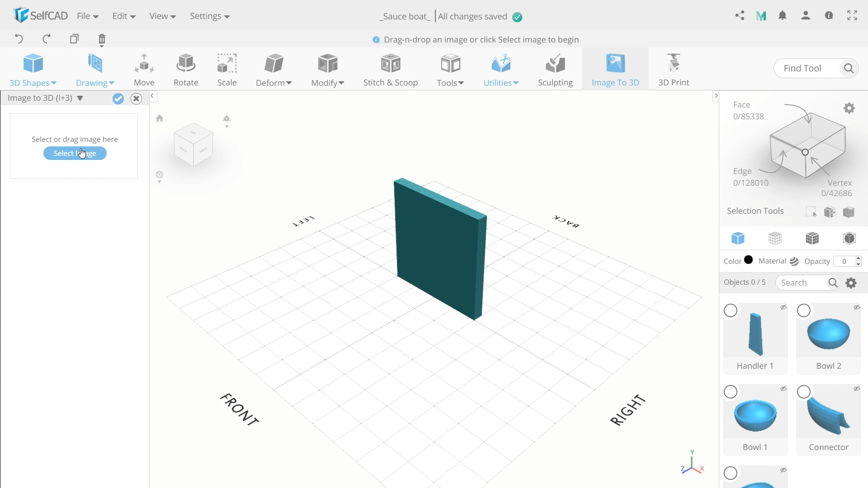
Task: Toggle visibility of Handler 1
Action: [783, 307]
